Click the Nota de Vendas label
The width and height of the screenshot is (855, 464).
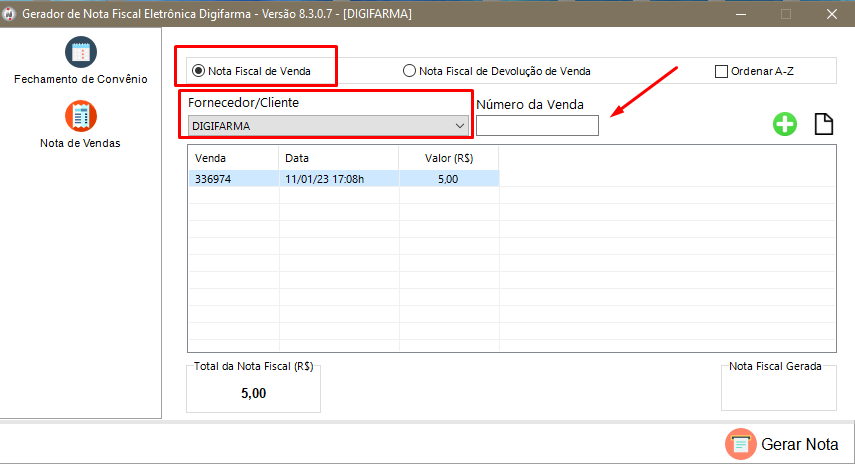tap(80, 143)
